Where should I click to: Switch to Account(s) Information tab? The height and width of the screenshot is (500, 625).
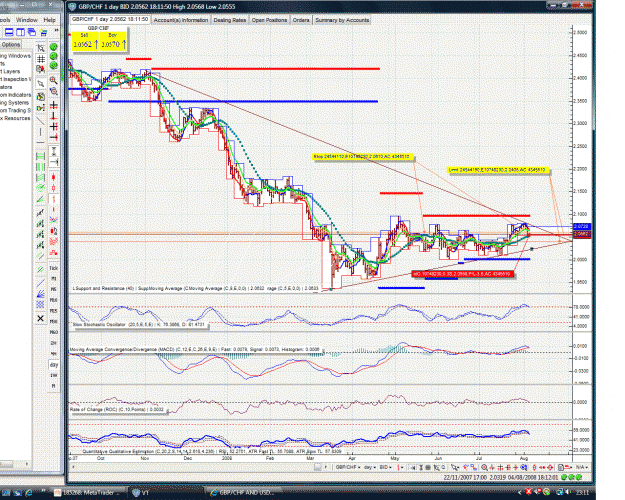point(181,20)
